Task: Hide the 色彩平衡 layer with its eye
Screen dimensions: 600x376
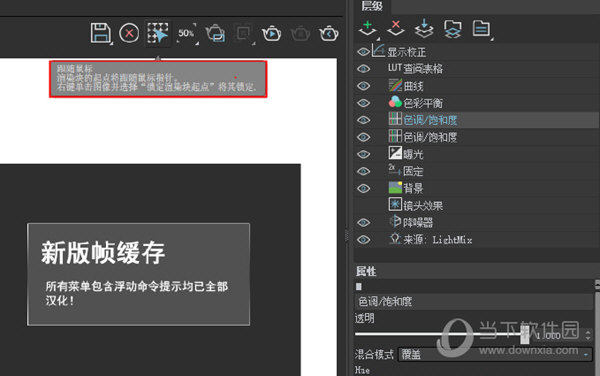Action: (363, 103)
